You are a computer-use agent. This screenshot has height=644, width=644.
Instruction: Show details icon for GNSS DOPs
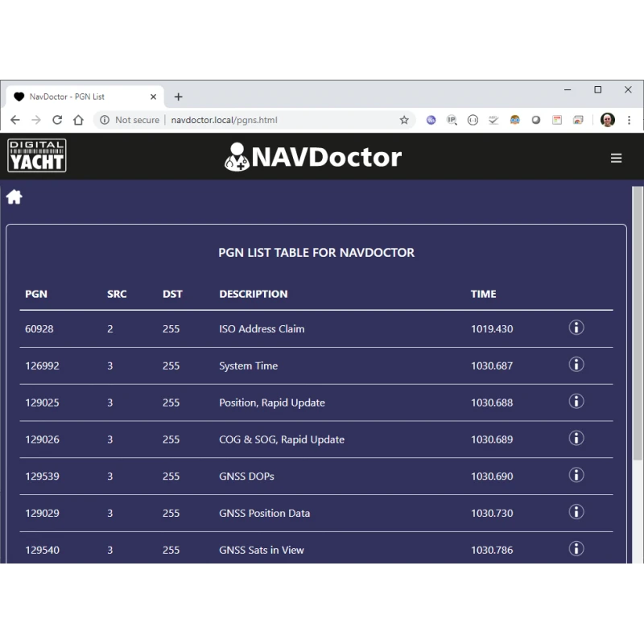[x=576, y=475]
